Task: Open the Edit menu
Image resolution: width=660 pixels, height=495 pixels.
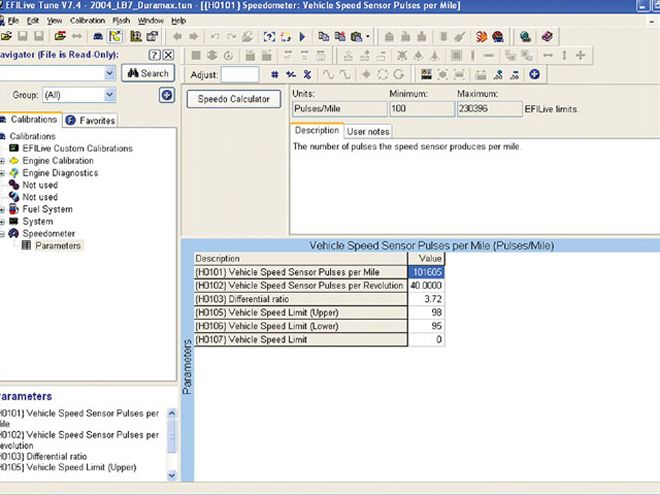Action: [x=33, y=21]
